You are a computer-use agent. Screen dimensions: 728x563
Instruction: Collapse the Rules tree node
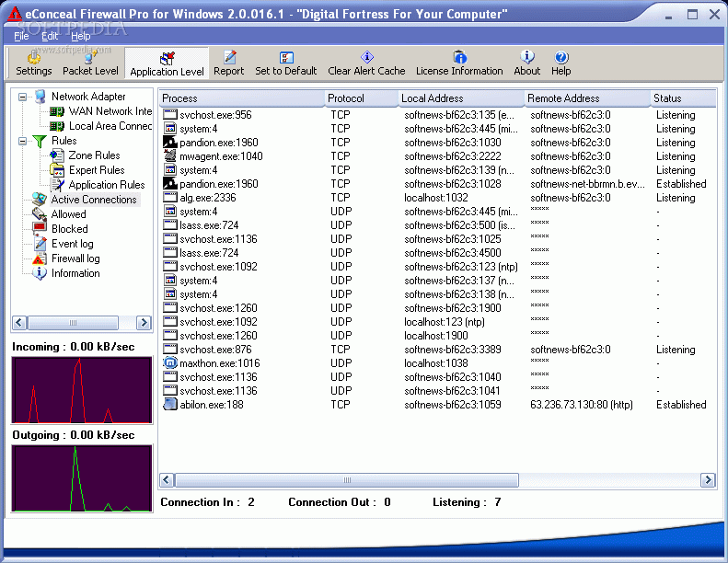click(22, 141)
